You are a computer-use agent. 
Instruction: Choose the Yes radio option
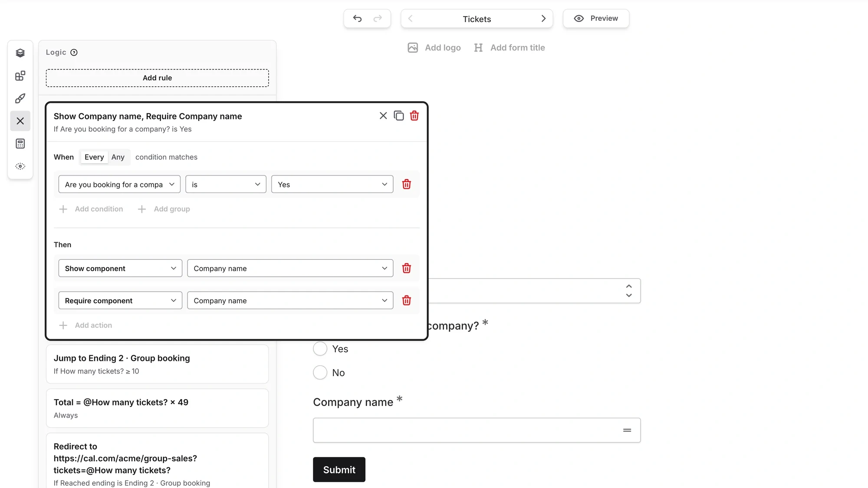point(320,349)
